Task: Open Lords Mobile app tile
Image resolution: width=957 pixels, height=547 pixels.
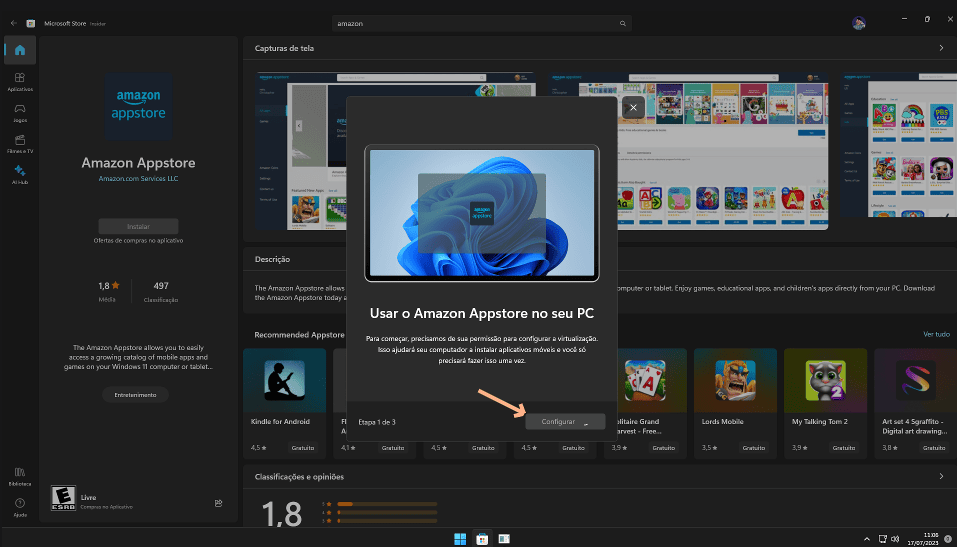Action: [735, 403]
